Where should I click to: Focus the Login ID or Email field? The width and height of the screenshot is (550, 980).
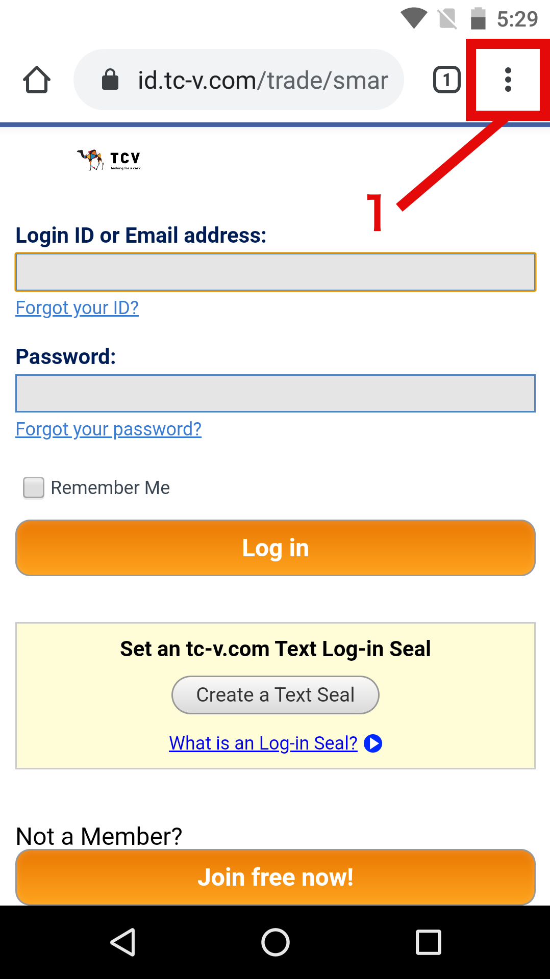click(276, 272)
